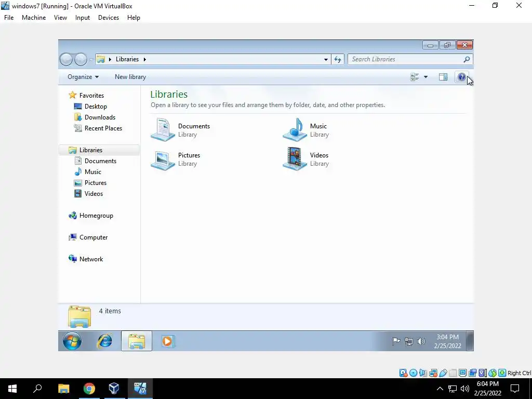Open Chrome from host taskbar
The image size is (532, 399).
point(89,389)
